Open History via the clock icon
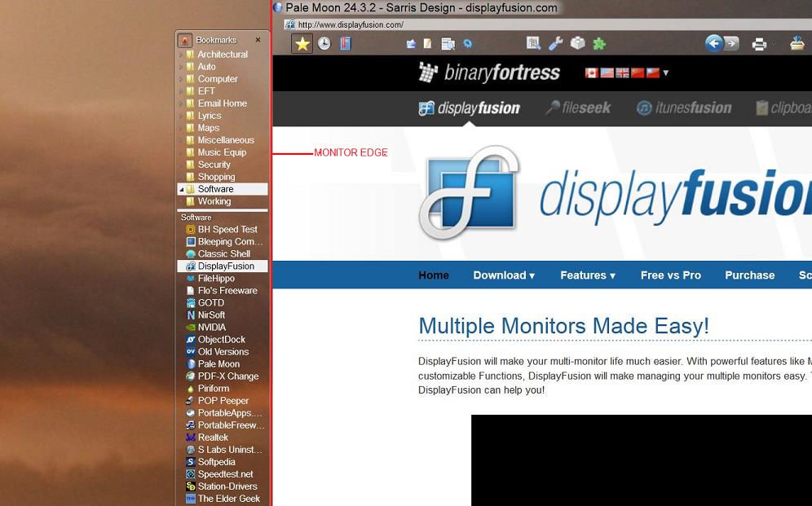Image resolution: width=812 pixels, height=506 pixels. tap(324, 44)
